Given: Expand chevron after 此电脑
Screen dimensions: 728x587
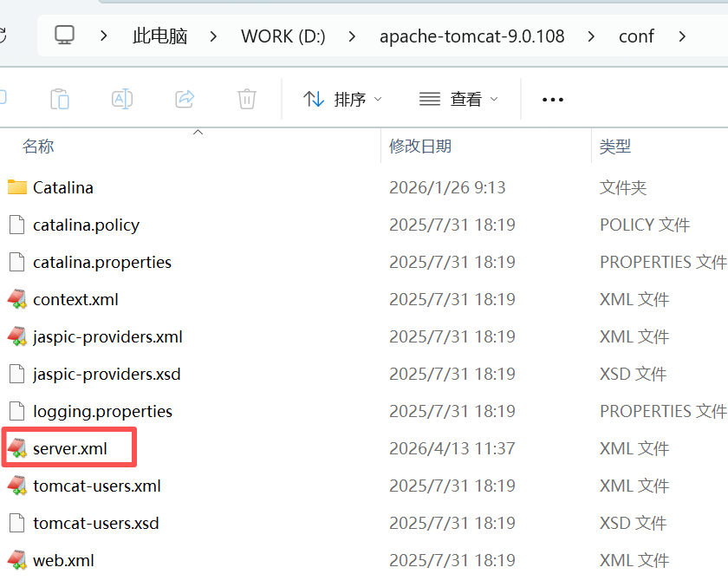Looking at the screenshot, I should 213,36.
